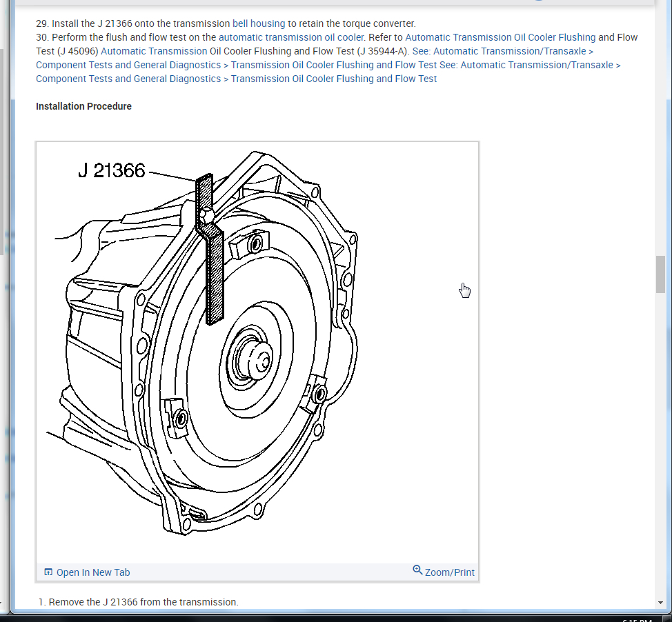The image size is (672, 622).
Task: Click second 'Component Tests and General Diagnostics' link
Action: coord(128,79)
